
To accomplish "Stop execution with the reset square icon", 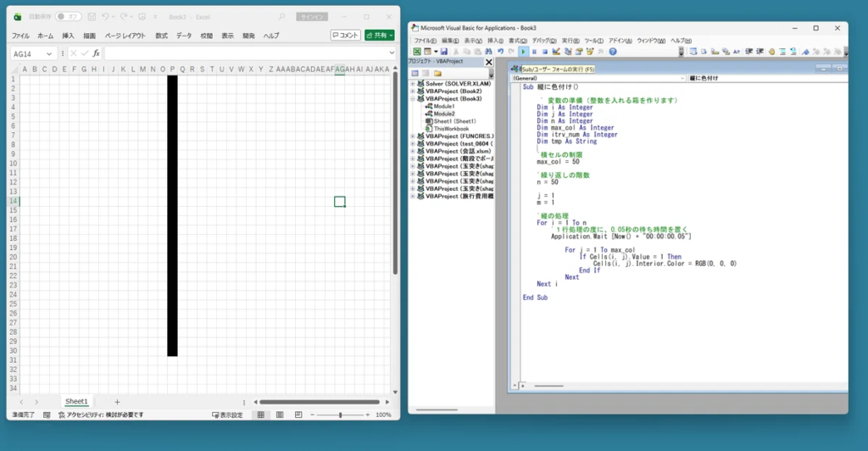I will point(543,52).
